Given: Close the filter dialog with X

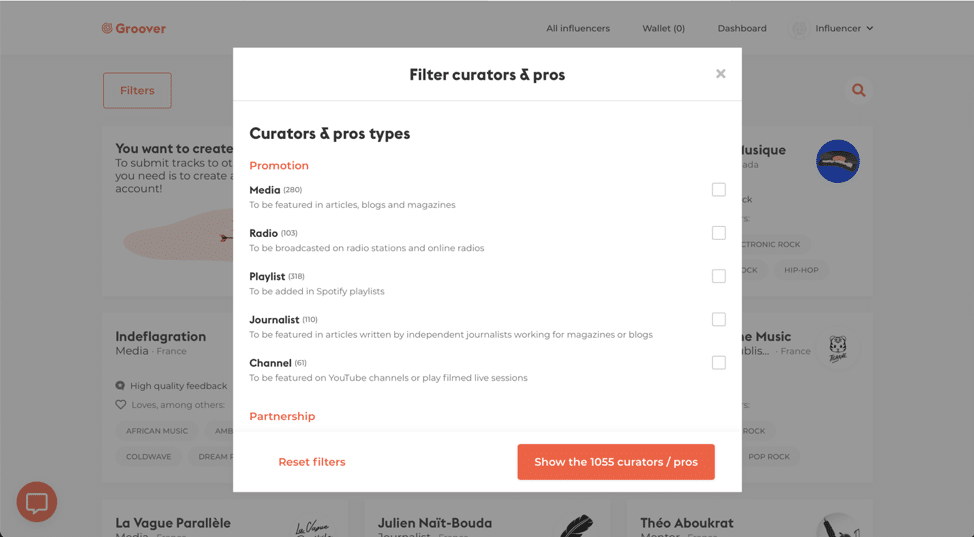Looking at the screenshot, I should [x=721, y=74].
